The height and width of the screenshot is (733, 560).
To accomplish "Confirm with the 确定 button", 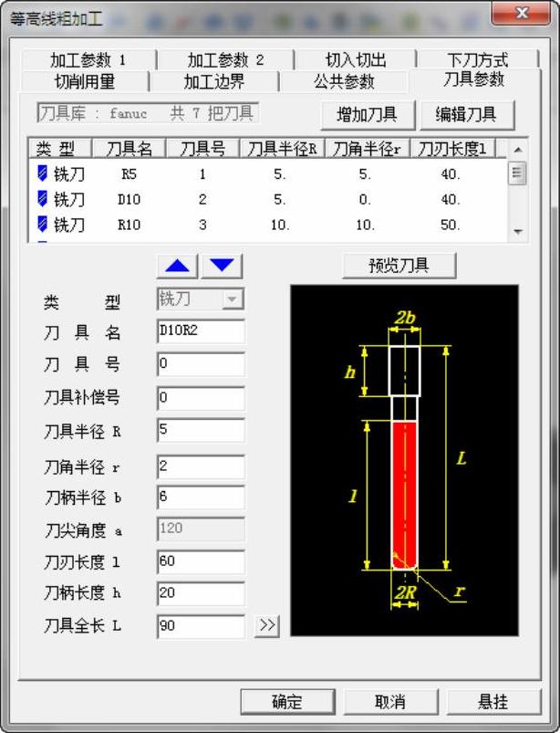I will click(x=287, y=701).
